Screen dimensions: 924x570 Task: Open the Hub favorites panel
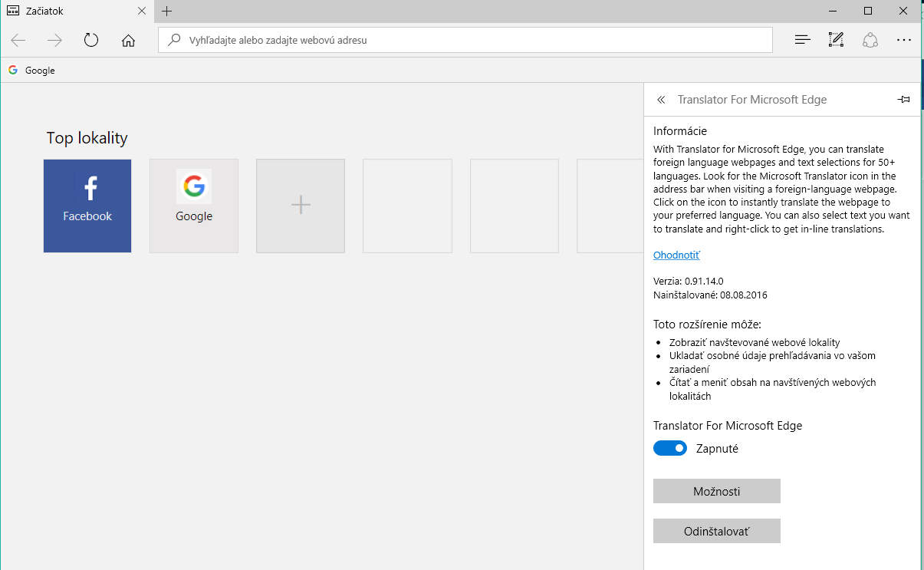point(802,40)
